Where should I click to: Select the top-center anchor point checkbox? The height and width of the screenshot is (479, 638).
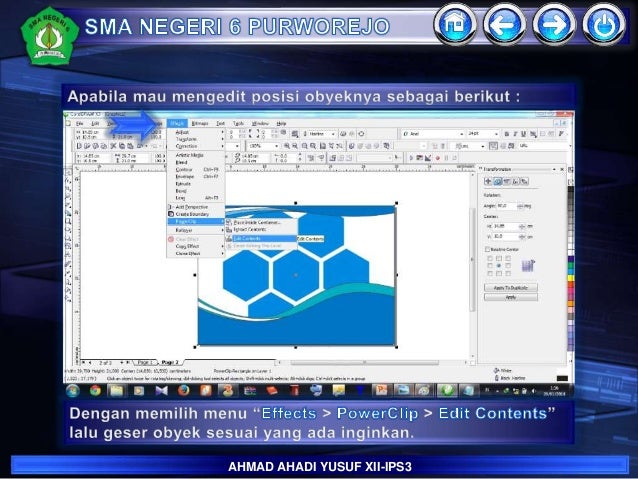[499, 258]
